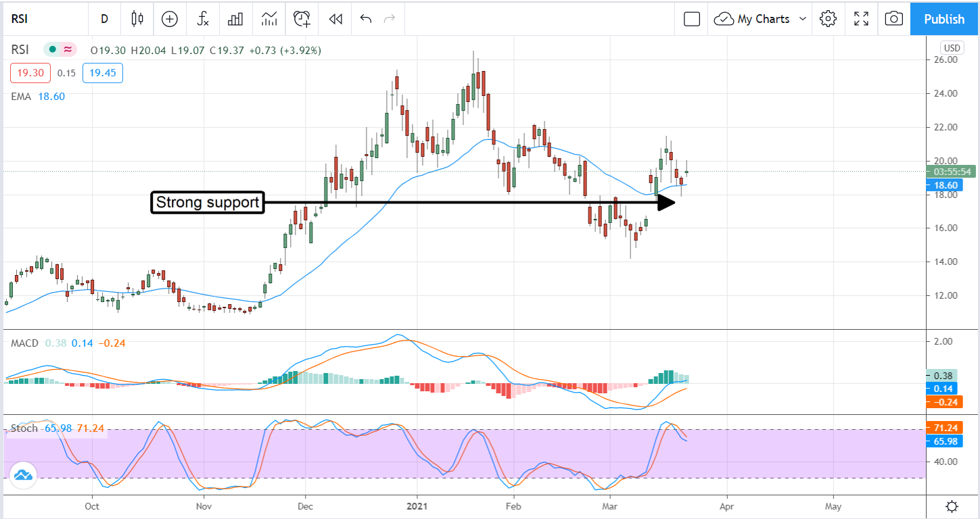Select the USD currency label on price axis
The image size is (980, 519).
pyautogui.click(x=951, y=48)
